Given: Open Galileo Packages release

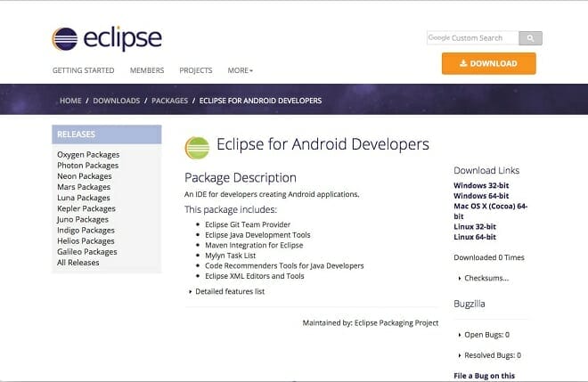Looking at the screenshot, I should tap(87, 252).
